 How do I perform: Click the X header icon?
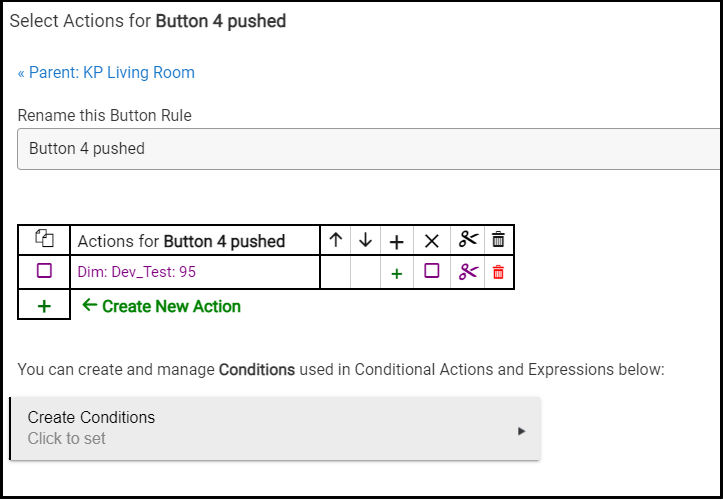(432, 241)
